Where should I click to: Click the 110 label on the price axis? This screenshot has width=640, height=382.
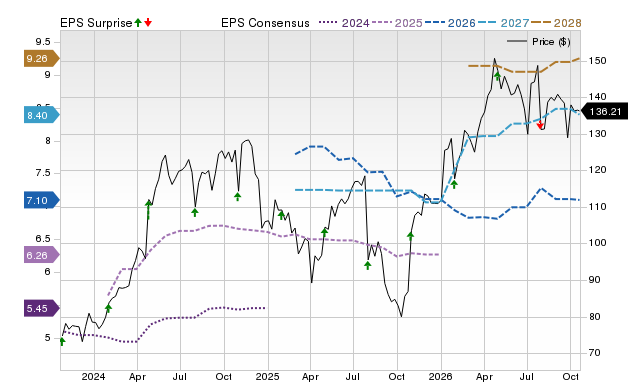click(597, 207)
